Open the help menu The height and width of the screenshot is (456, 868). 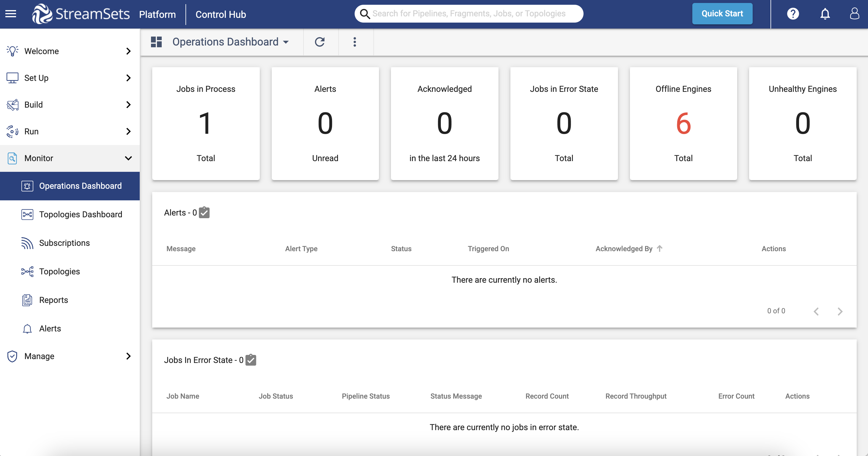pos(793,14)
